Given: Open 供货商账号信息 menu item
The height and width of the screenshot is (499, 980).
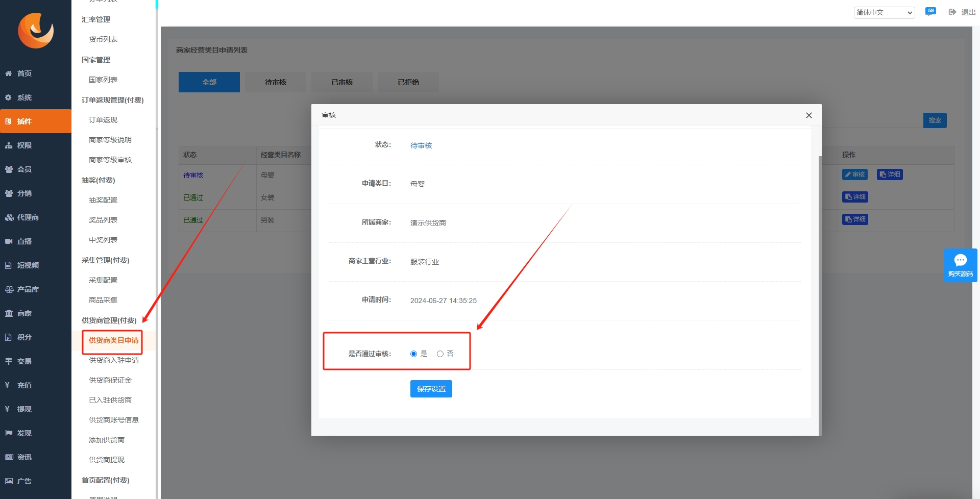Looking at the screenshot, I should coord(114,420).
